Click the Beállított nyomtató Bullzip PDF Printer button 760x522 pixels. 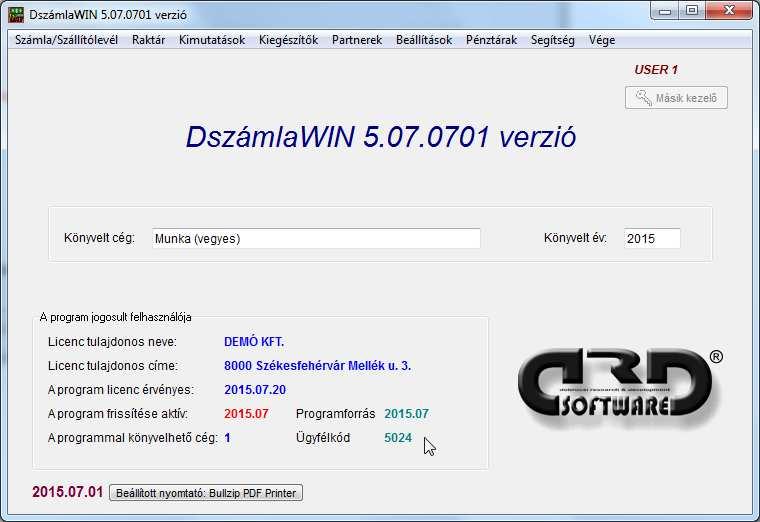206,493
